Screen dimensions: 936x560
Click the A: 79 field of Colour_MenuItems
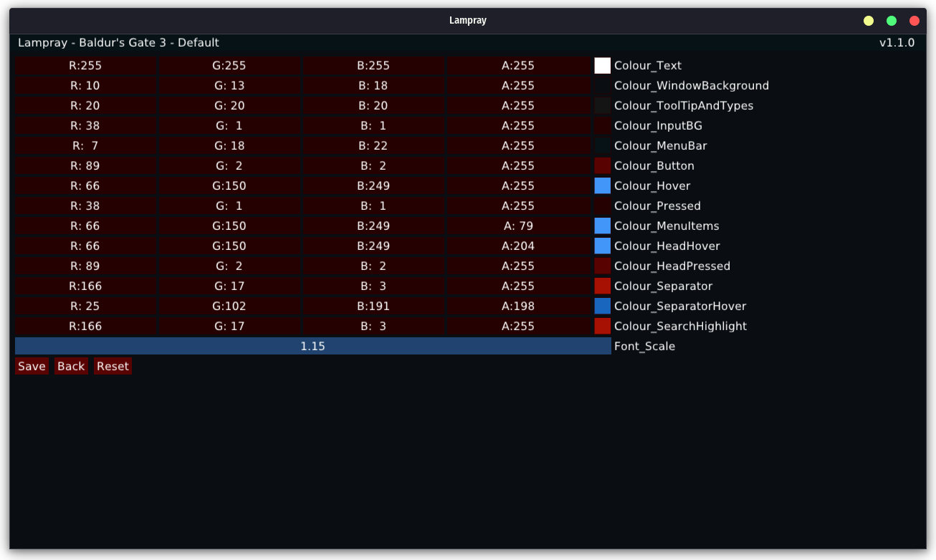518,226
